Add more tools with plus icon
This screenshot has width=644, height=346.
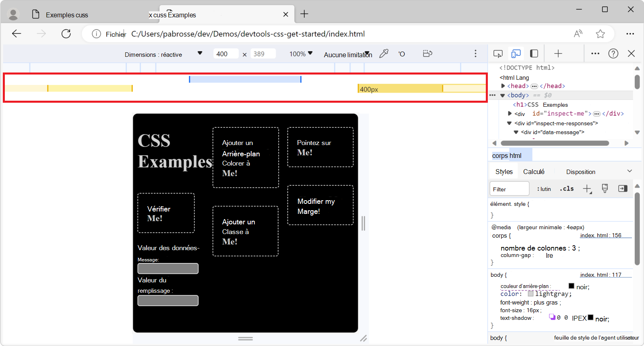click(x=558, y=54)
